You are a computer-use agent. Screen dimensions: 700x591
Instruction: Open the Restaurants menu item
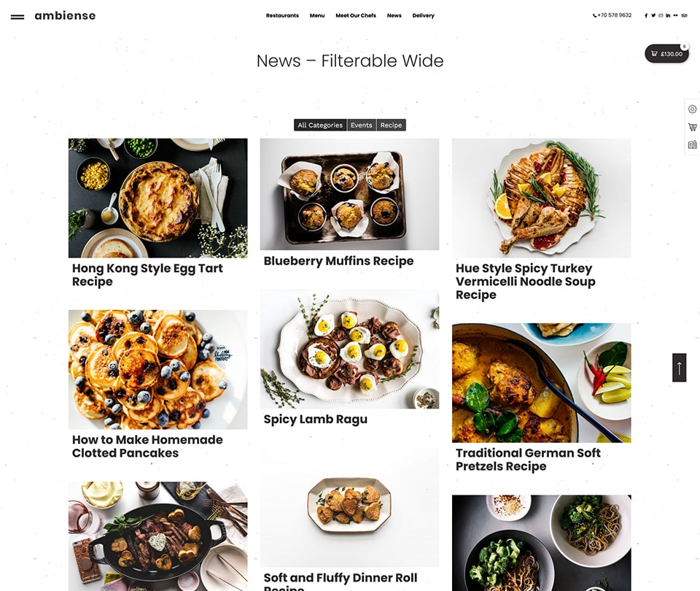(282, 15)
